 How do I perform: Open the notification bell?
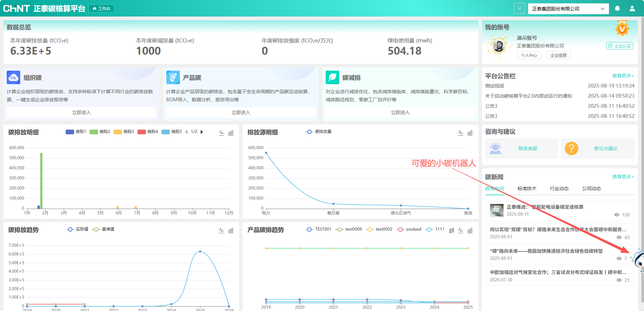coord(617,8)
